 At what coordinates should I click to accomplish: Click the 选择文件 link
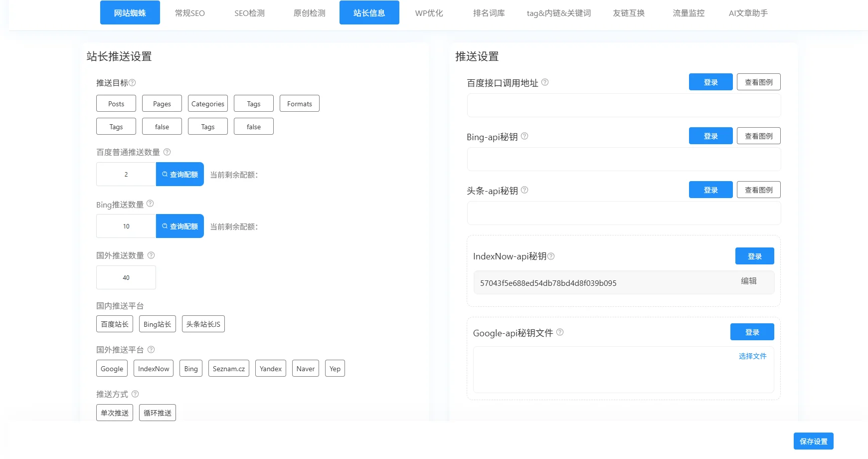coord(753,356)
